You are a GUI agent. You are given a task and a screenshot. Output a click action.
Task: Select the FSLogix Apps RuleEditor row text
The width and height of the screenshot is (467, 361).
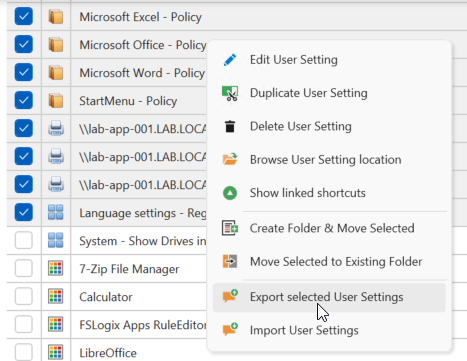(x=143, y=325)
